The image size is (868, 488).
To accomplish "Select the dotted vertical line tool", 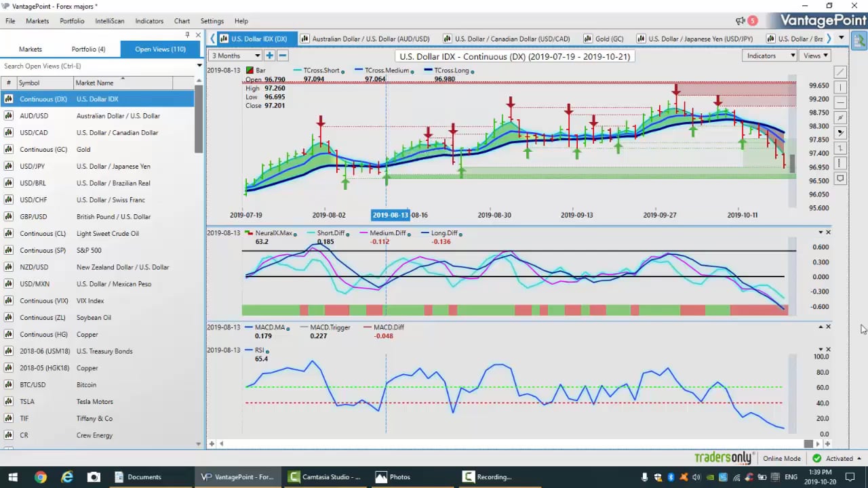I will tap(840, 163).
